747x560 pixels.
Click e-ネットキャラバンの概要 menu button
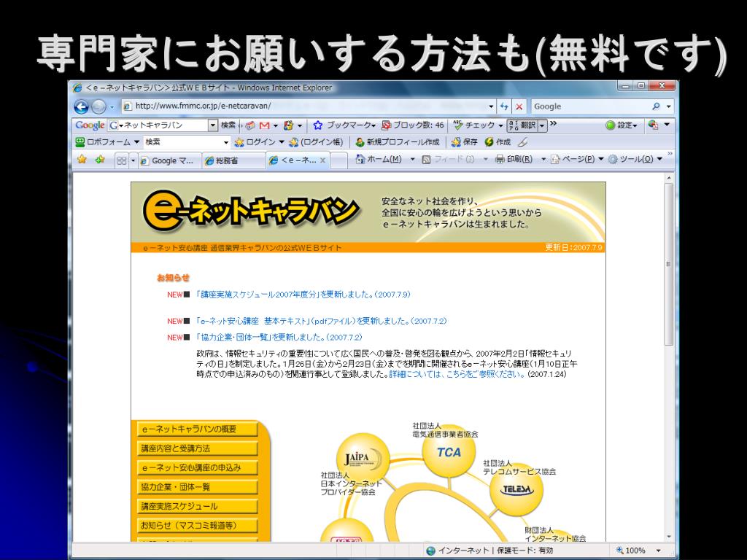click(197, 429)
